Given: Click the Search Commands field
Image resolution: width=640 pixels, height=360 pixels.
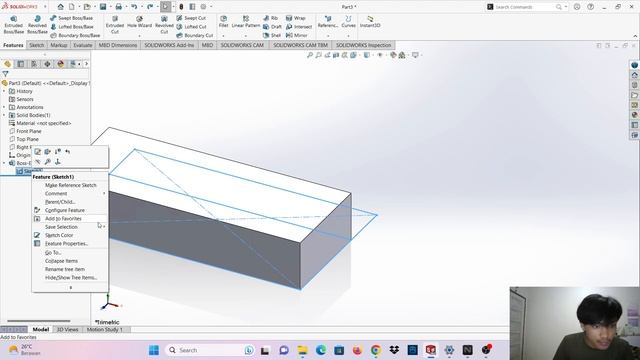Looking at the screenshot, I should [x=525, y=7].
